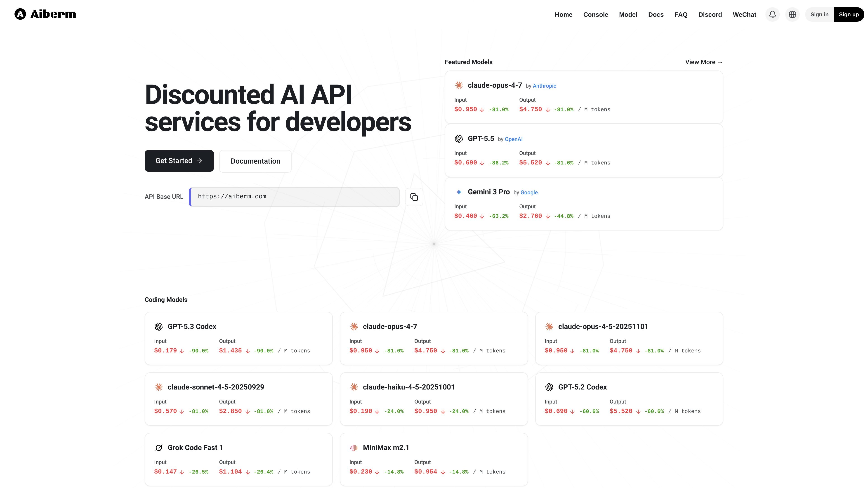The height and width of the screenshot is (488, 868).
Task: Click the Coding Models heading
Action: (x=166, y=300)
